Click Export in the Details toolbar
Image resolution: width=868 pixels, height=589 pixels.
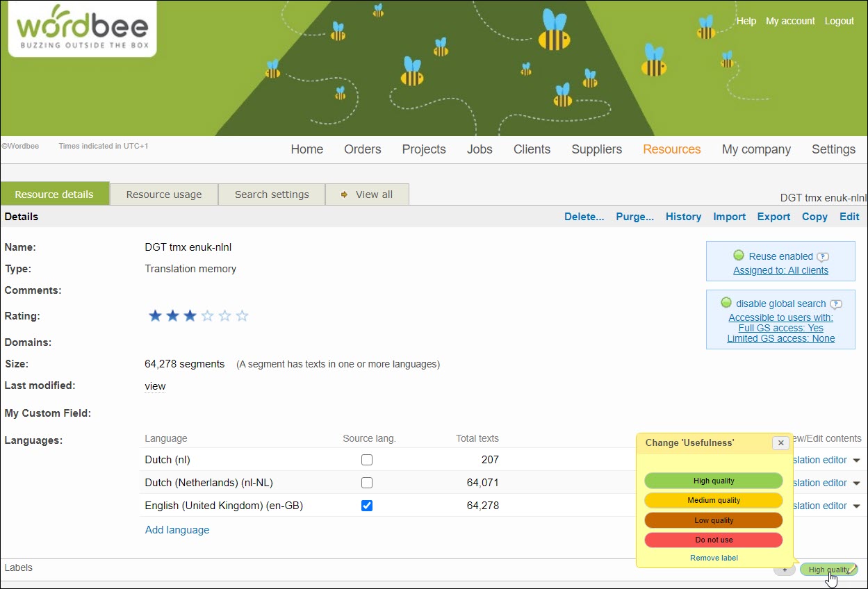point(773,217)
